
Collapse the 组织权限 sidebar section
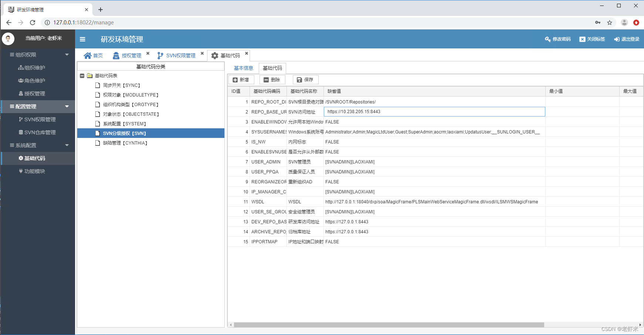(x=67, y=55)
